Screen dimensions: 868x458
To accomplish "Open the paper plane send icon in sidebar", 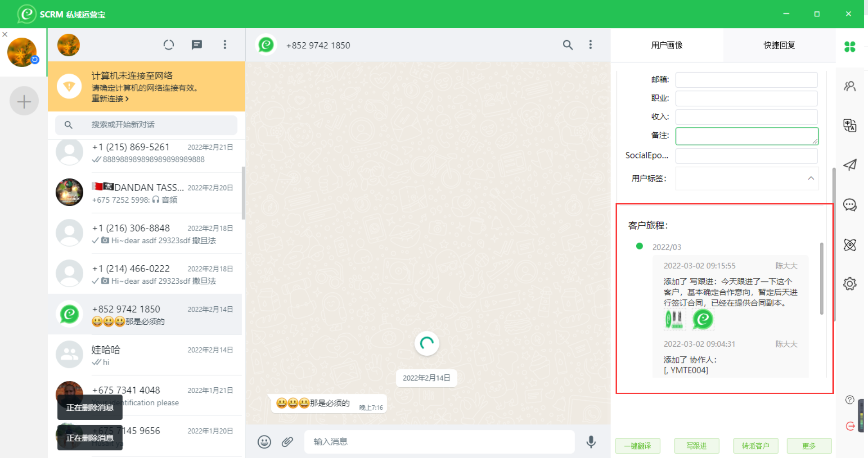I will click(x=850, y=165).
